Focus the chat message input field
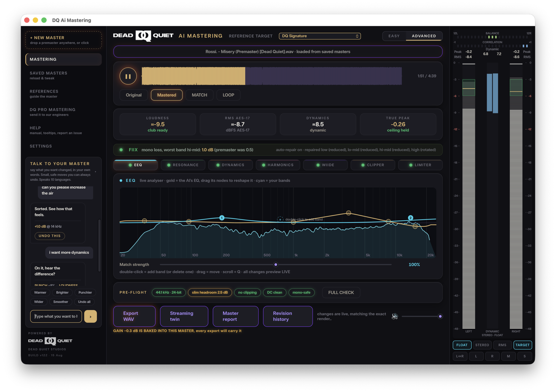556x392 pixels. click(x=56, y=316)
